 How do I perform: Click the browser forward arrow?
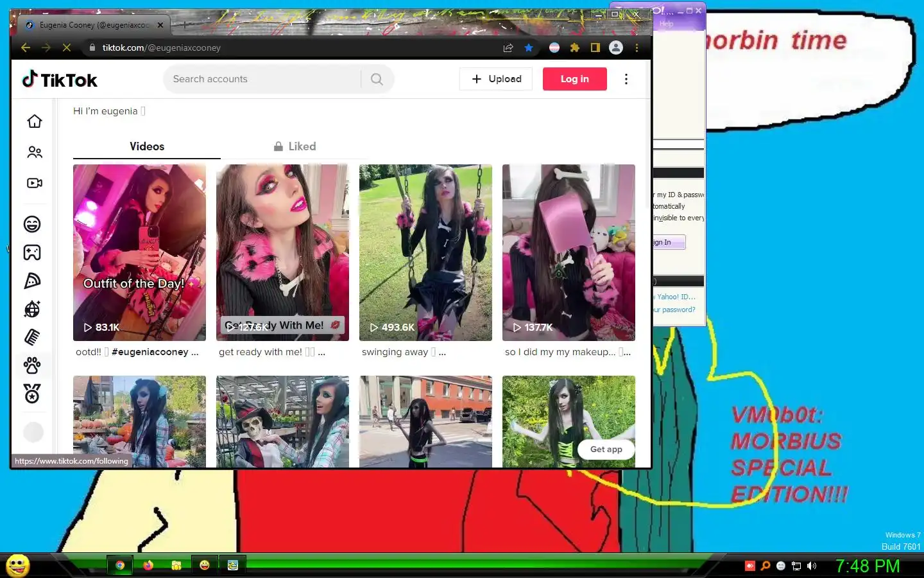[46, 48]
